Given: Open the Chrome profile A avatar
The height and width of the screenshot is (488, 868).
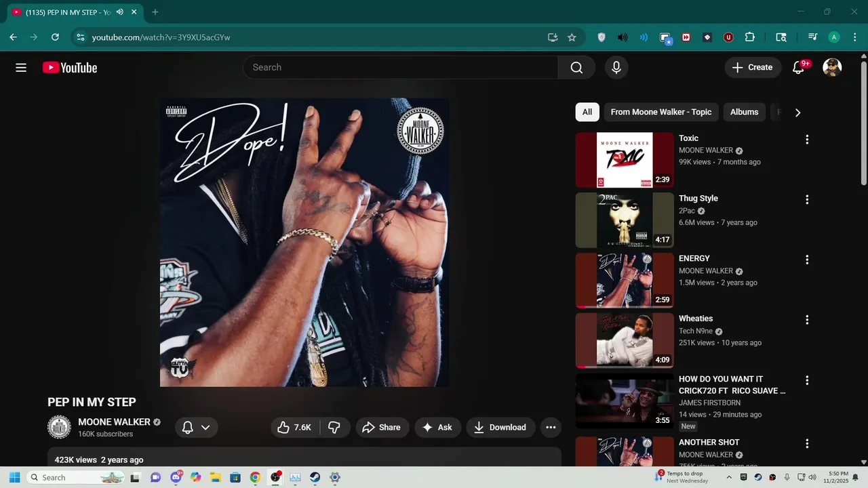Looking at the screenshot, I should click(x=834, y=37).
